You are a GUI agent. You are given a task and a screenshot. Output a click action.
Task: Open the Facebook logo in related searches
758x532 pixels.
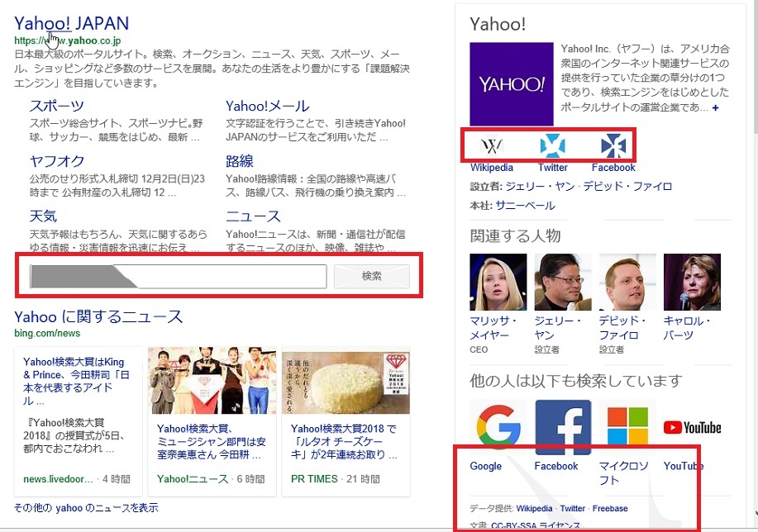(563, 428)
